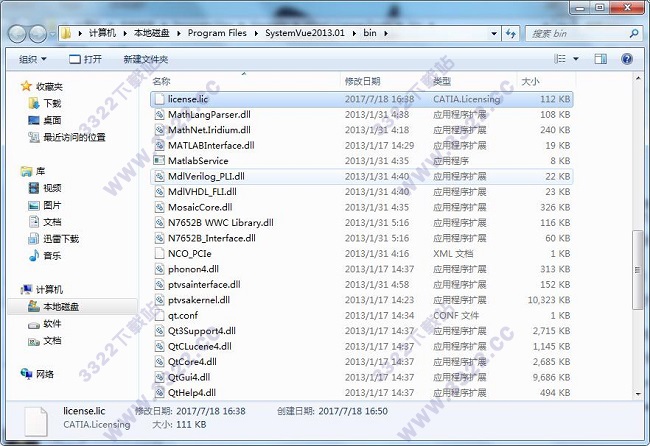Image resolution: width=650 pixels, height=446 pixels.
Task: Go to Program Files breadcrumb
Action: point(217,33)
